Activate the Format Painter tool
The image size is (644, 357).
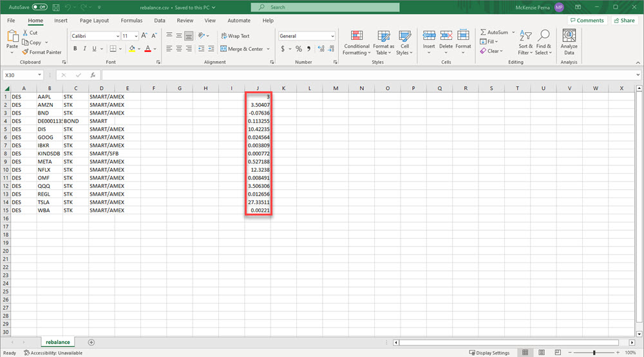coord(41,52)
